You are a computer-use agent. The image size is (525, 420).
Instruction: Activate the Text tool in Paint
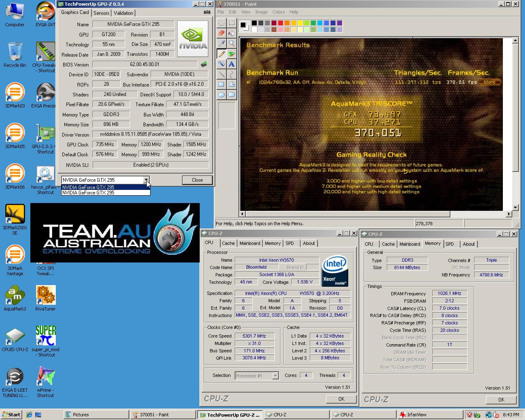pyautogui.click(x=232, y=64)
